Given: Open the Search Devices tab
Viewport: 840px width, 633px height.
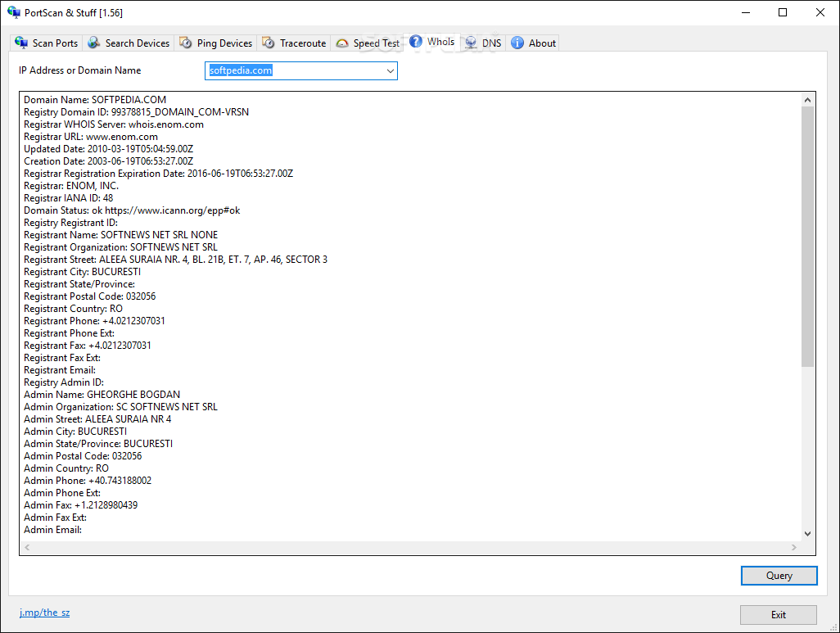Looking at the screenshot, I should click(x=129, y=43).
